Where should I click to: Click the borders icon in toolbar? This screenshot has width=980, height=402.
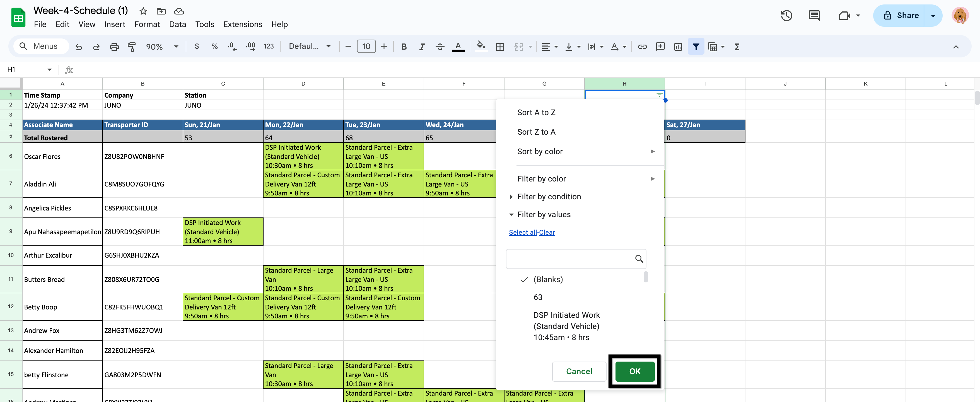coord(500,46)
